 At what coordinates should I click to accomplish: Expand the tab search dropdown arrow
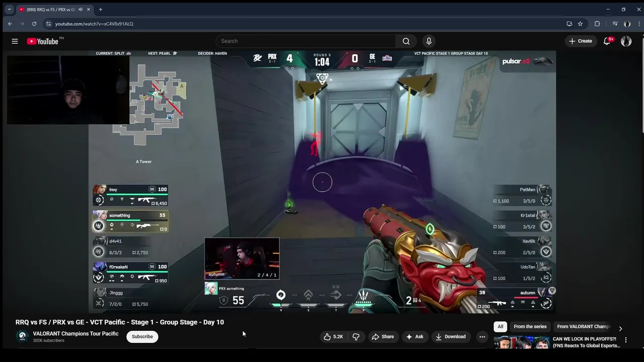point(9,10)
